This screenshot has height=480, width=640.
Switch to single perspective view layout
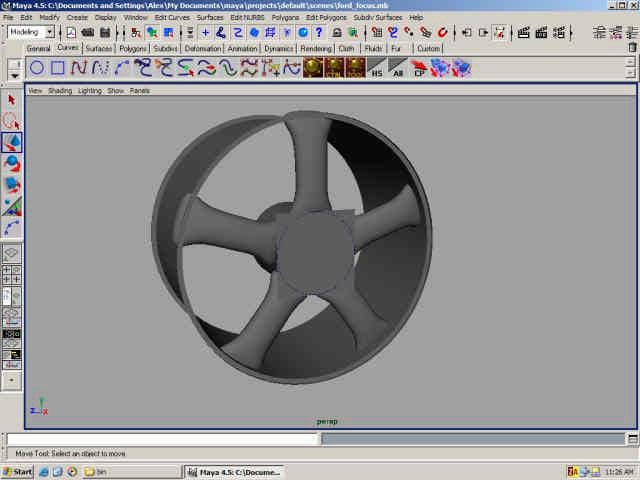[12, 254]
